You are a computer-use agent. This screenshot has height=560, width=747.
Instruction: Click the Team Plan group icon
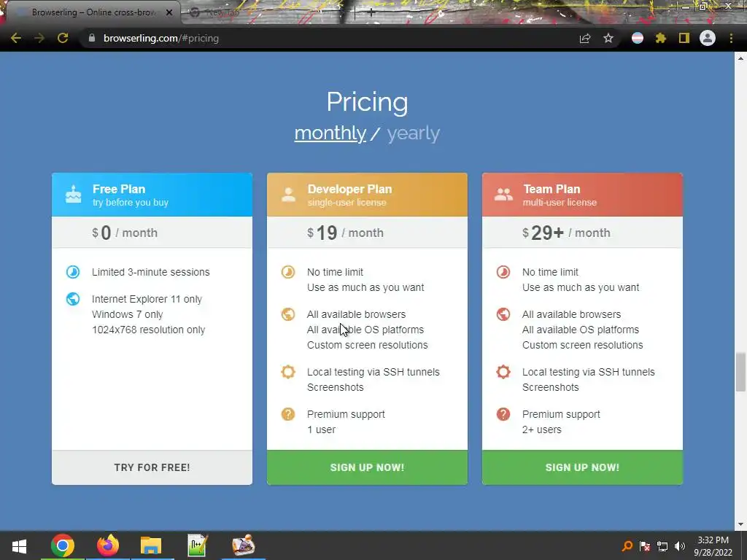pyautogui.click(x=503, y=194)
